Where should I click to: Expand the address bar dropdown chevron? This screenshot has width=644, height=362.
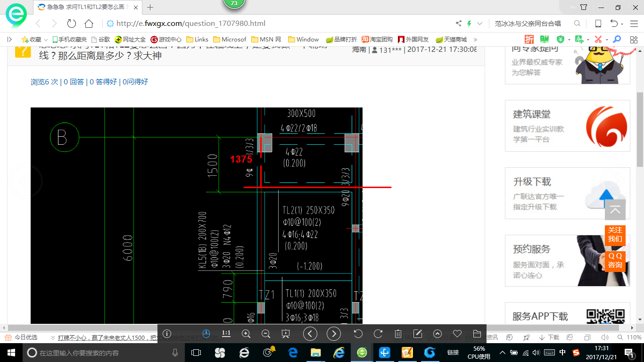click(480, 24)
